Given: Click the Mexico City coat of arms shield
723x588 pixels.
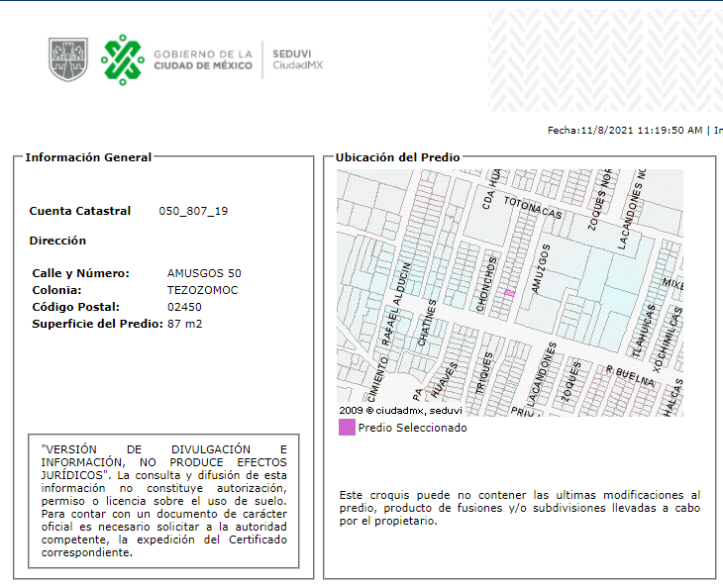Looking at the screenshot, I should (x=68, y=59).
